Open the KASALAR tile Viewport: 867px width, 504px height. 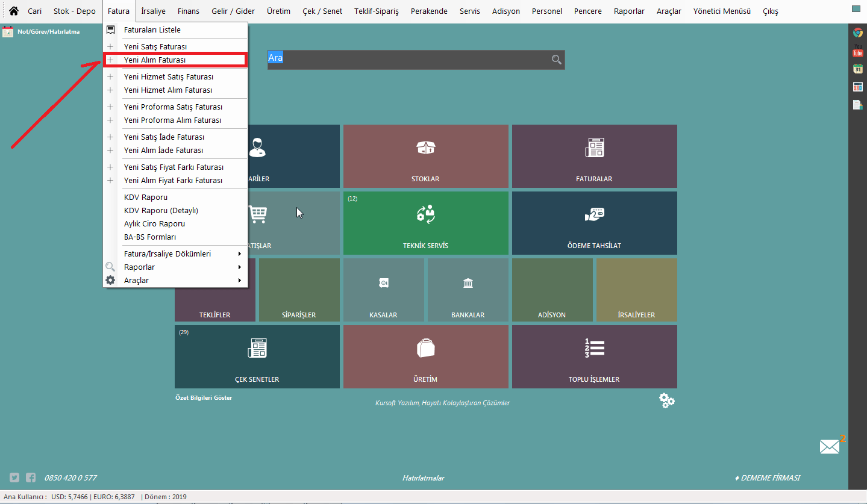coord(383,290)
